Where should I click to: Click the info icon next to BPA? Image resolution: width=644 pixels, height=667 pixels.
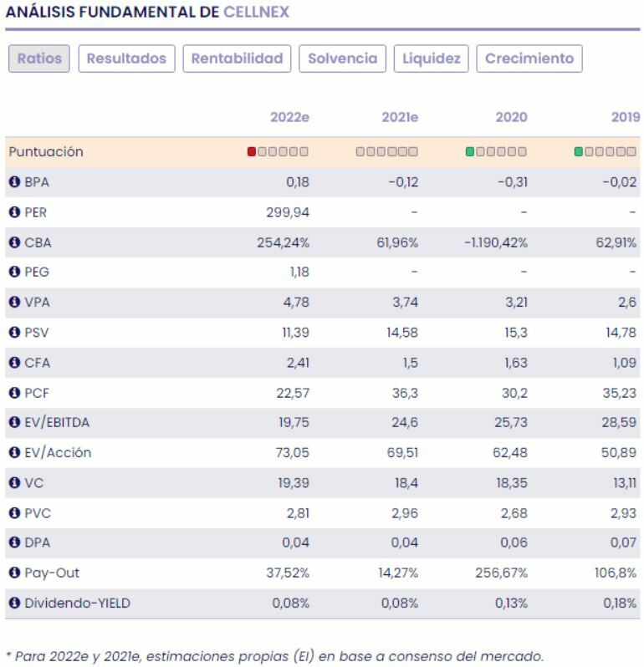[x=13, y=182]
